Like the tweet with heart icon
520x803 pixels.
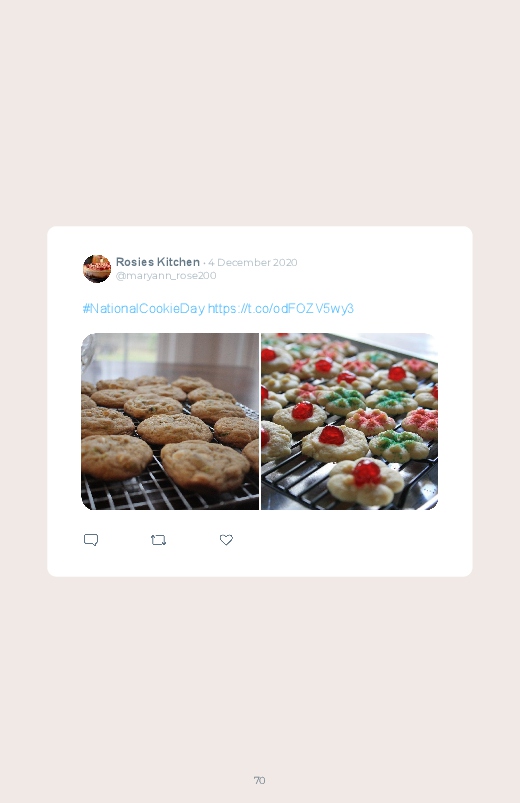pyautogui.click(x=226, y=540)
